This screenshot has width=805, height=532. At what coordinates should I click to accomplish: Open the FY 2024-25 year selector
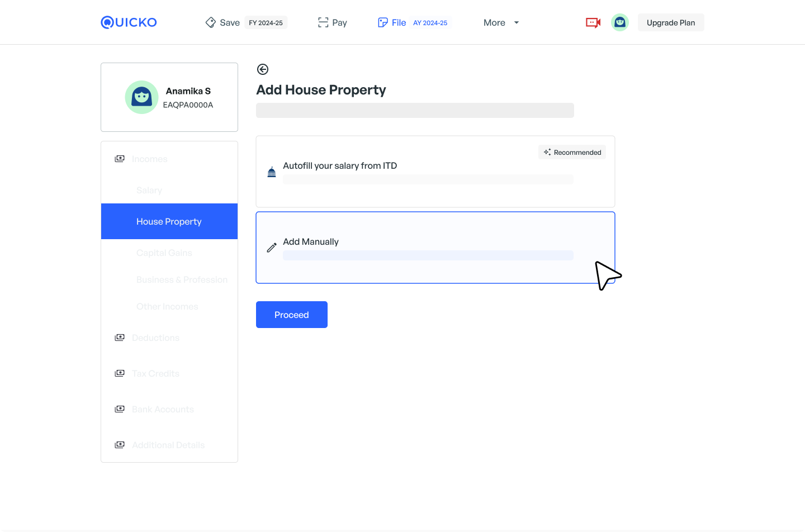tap(266, 23)
